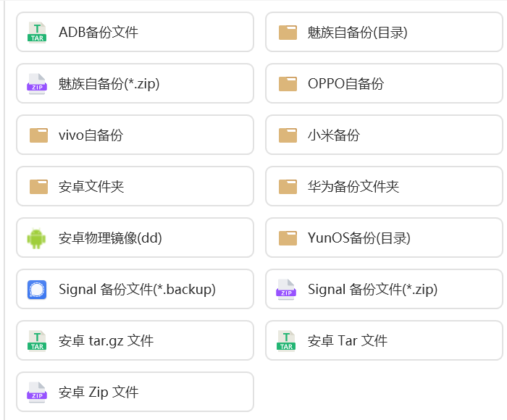Select YunOS备份(目录) option
The width and height of the screenshot is (507, 420).
(x=384, y=238)
